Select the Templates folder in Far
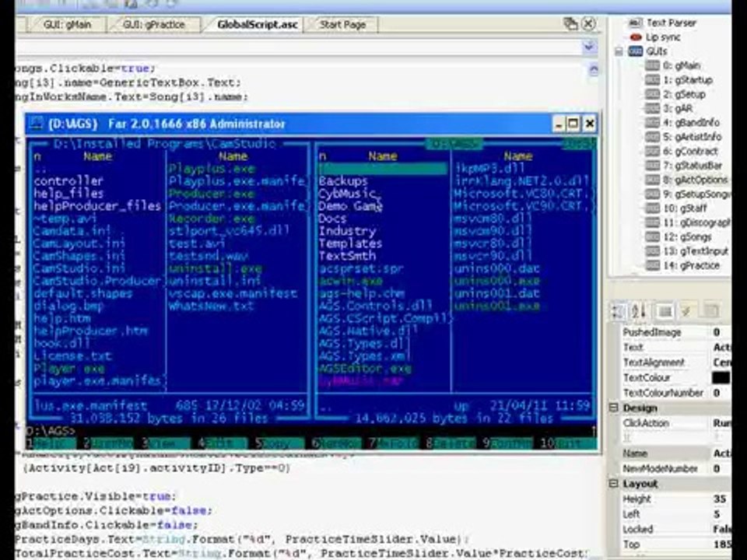Viewport: 747px width, 560px height. point(350,243)
